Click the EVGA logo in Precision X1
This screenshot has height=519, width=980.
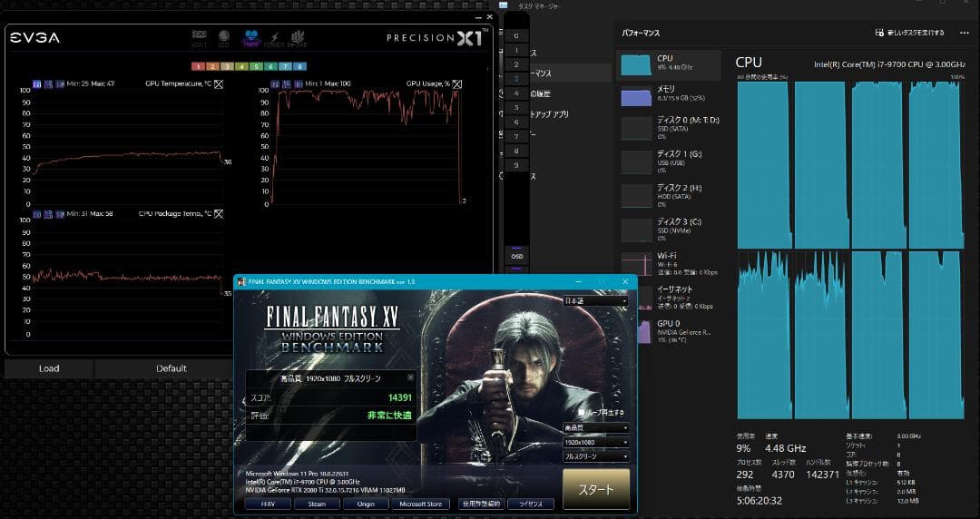point(34,38)
